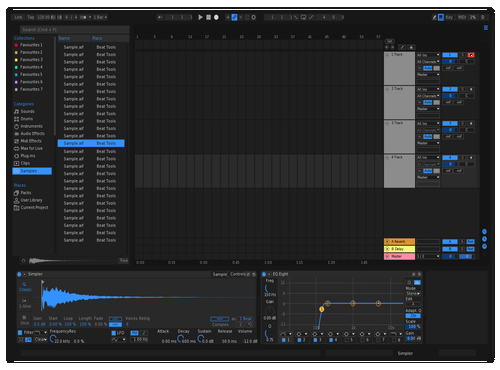Click EQ Eight's Freq knob

[x=267, y=288]
